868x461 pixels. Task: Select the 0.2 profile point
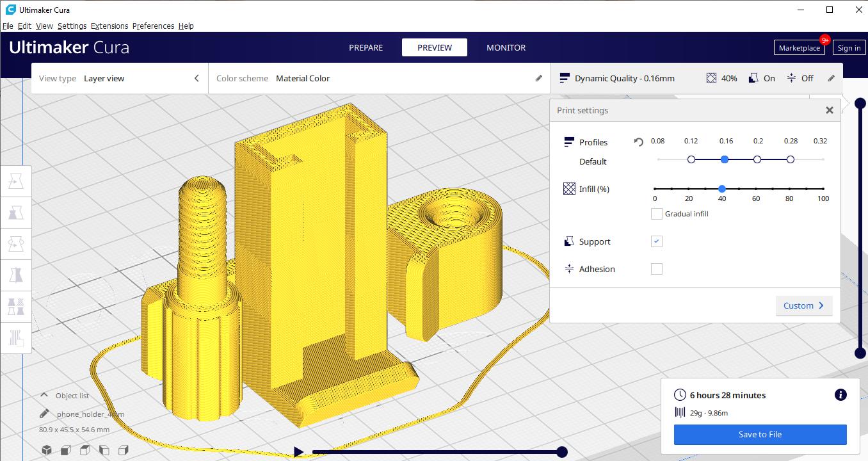tap(757, 159)
